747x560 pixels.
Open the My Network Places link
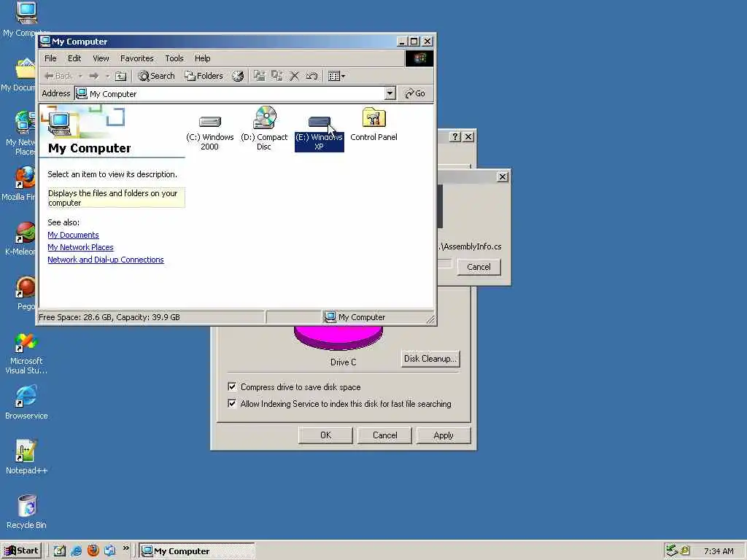pyautogui.click(x=80, y=247)
